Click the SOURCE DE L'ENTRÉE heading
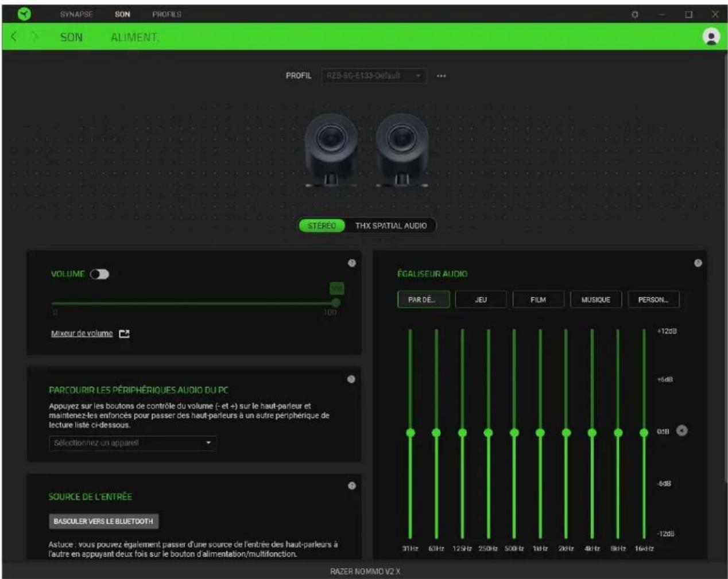728x579 pixels. 90,496
